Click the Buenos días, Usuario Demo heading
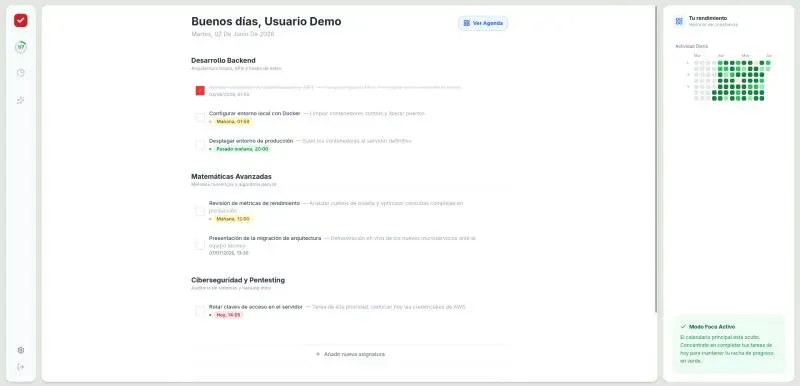 tap(266, 21)
